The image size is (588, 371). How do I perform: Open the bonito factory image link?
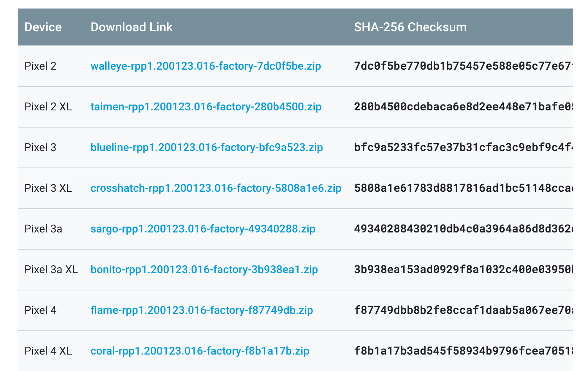point(204,270)
